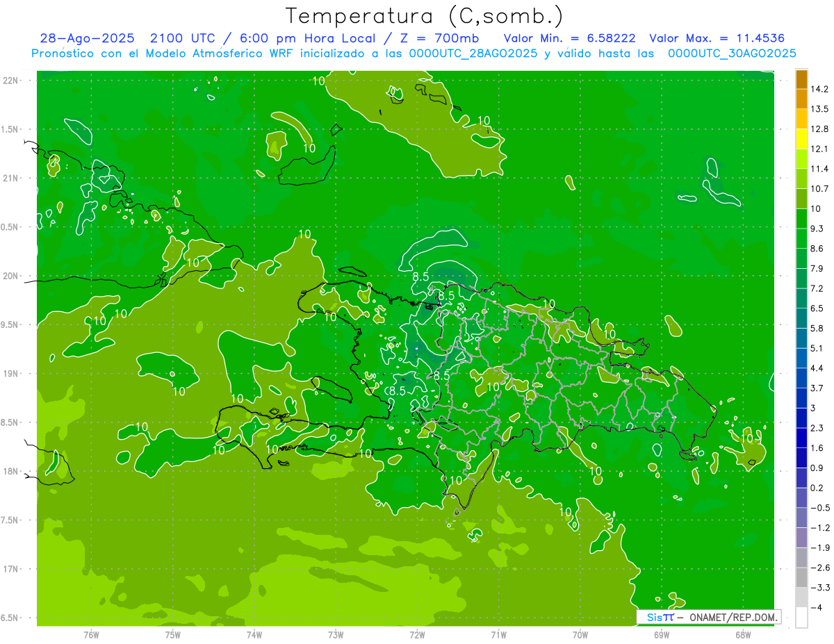Image resolution: width=834 pixels, height=644 pixels.
Task: Click the "3.7" value on the color legend
Action: coord(817,388)
